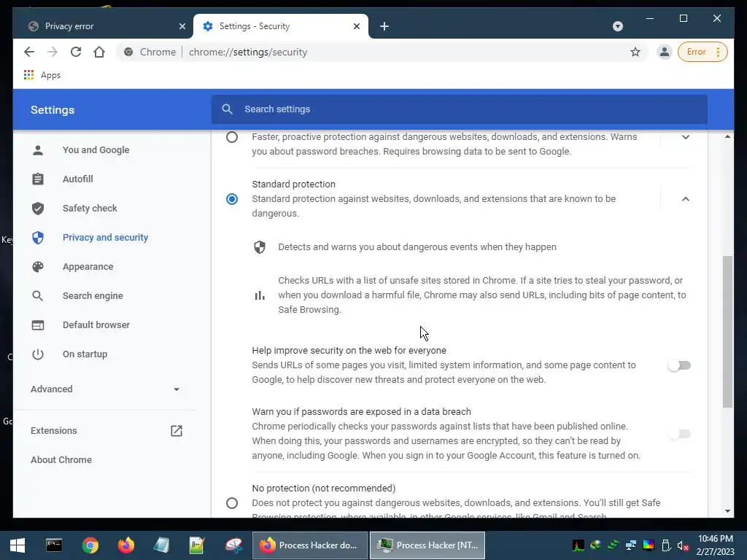The image size is (747, 560).
Task: Click the clipboard icon beside Autofill
Action: click(x=38, y=179)
